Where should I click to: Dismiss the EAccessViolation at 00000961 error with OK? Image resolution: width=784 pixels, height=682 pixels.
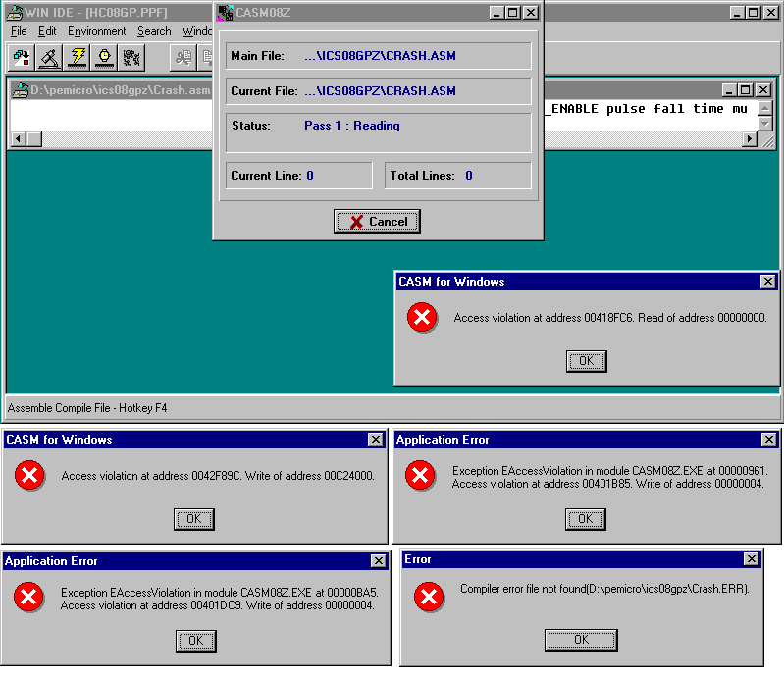[x=585, y=519]
